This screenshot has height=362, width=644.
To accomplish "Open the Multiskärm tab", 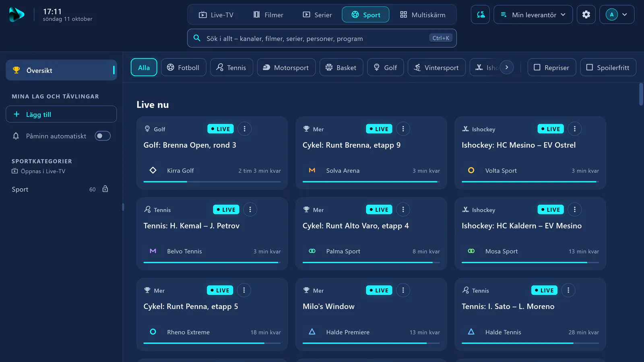I will click(x=423, y=14).
